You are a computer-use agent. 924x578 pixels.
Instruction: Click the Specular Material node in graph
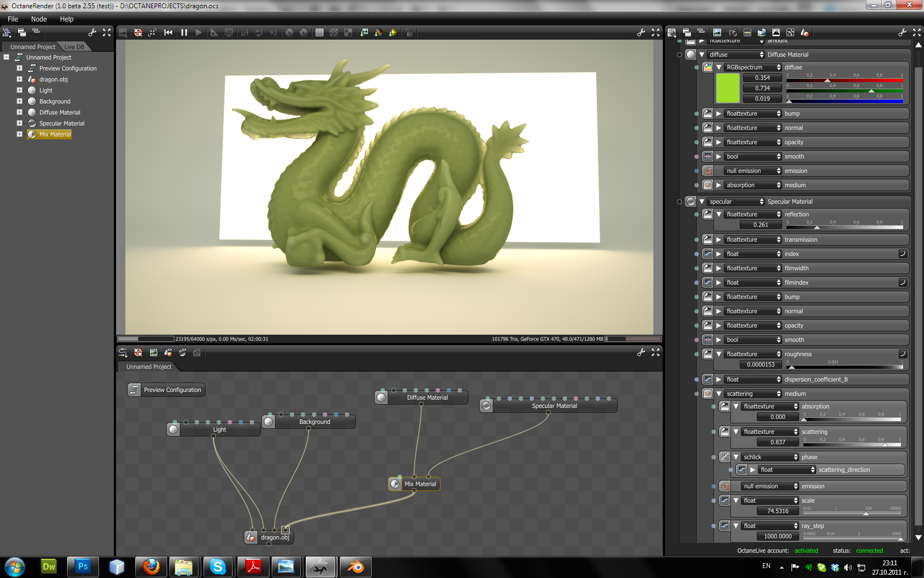coord(548,406)
